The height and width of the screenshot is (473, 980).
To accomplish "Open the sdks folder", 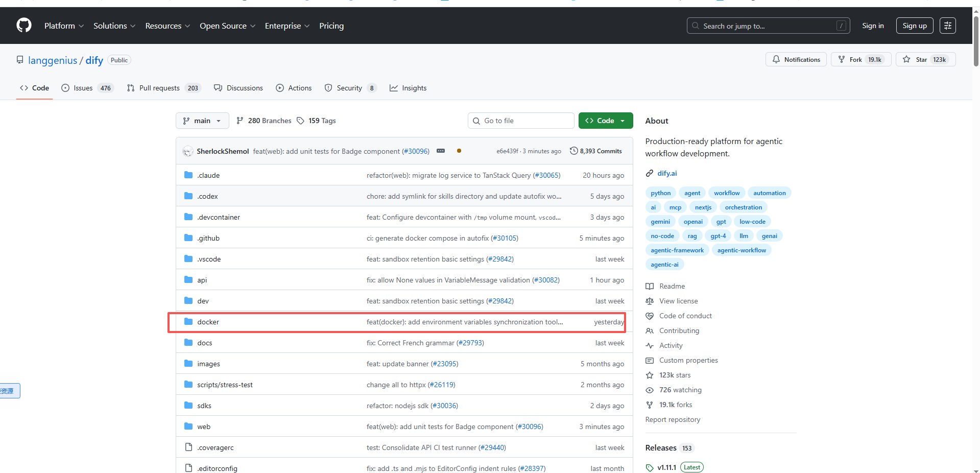I will (204, 406).
